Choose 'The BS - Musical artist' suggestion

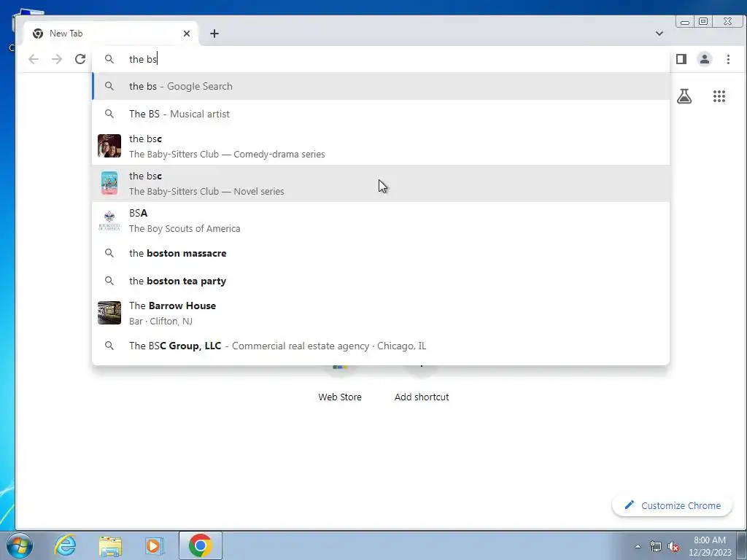pyautogui.click(x=381, y=114)
